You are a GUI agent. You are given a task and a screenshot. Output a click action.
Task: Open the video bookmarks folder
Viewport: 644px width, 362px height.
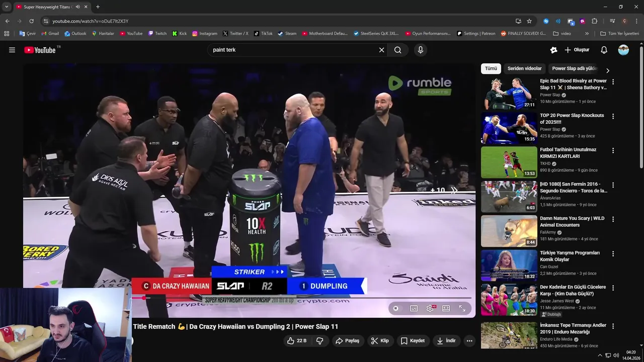tap(562, 34)
